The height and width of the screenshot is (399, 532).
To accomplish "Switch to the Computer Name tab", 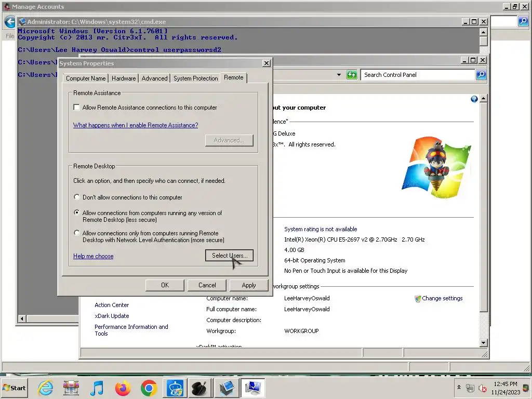I will tap(86, 78).
